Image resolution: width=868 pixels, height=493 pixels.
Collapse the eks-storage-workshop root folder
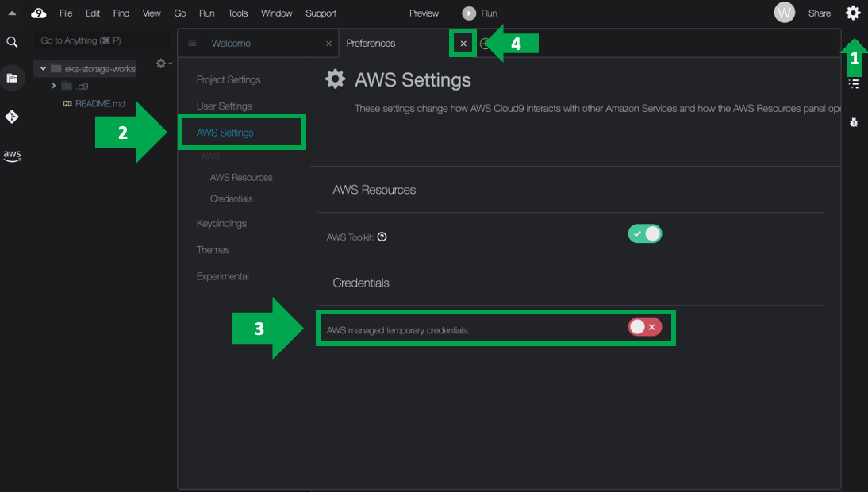(43, 69)
